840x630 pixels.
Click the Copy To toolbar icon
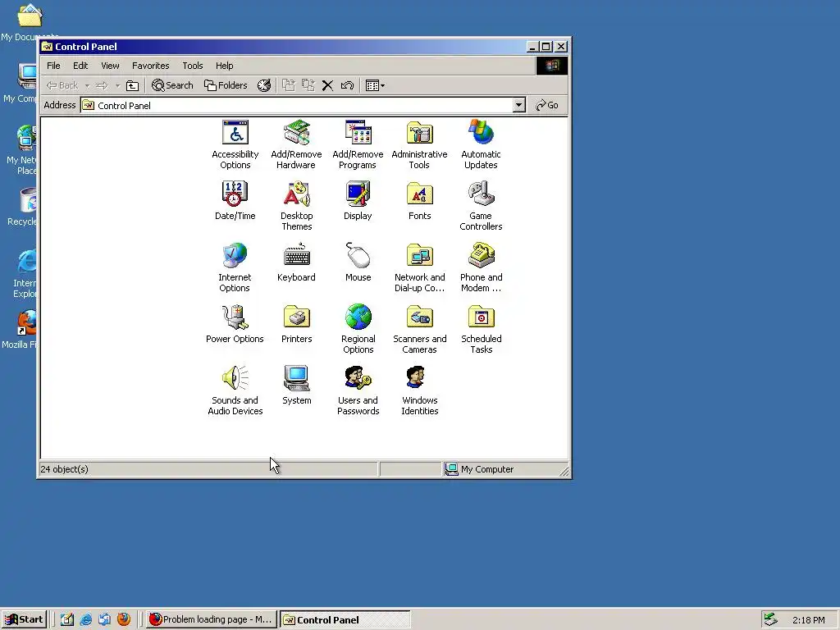(308, 85)
